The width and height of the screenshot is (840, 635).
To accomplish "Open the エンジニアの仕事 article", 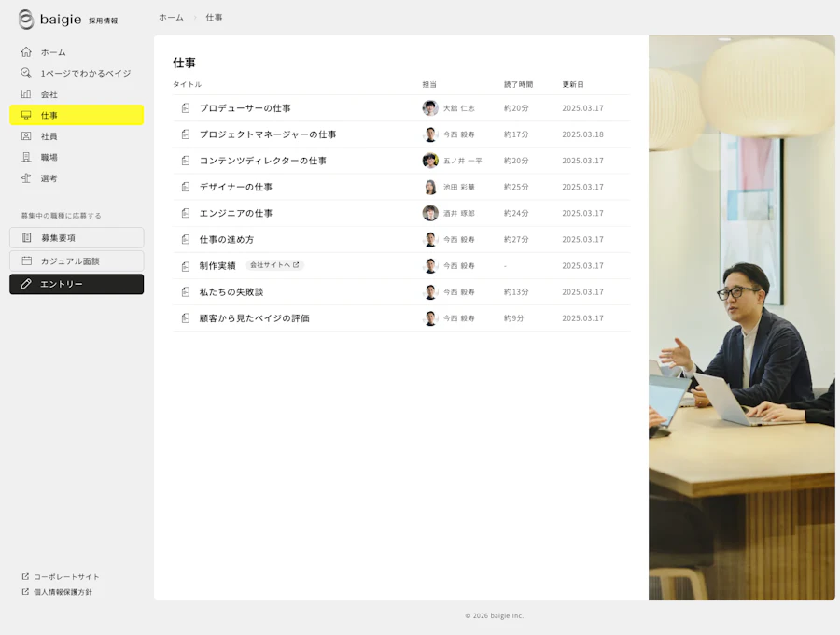I will [x=236, y=213].
